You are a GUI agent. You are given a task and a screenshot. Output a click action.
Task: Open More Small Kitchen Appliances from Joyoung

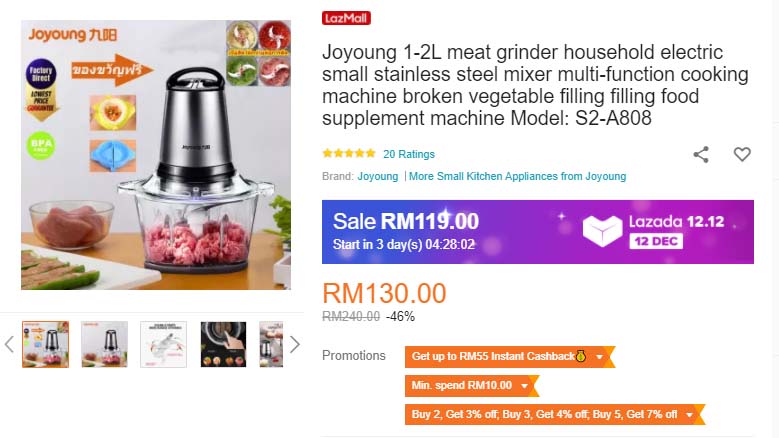click(517, 176)
